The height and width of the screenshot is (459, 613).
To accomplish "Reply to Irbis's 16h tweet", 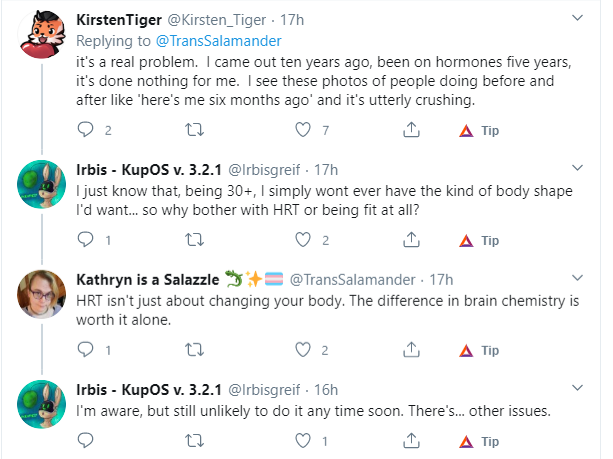I will pos(85,440).
